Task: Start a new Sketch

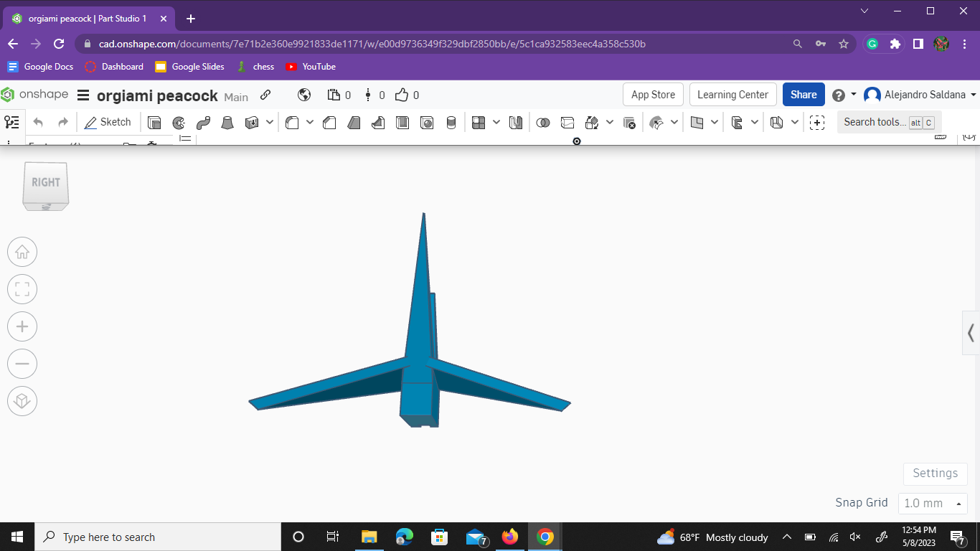Action: [108, 123]
